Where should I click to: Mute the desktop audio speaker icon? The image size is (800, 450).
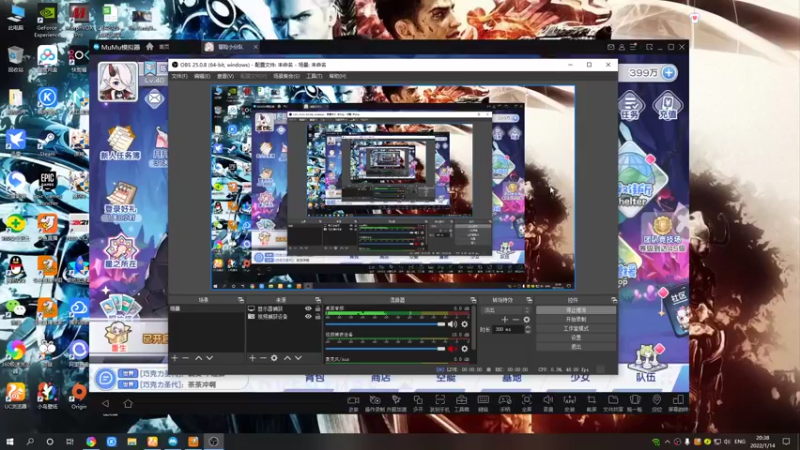452,324
